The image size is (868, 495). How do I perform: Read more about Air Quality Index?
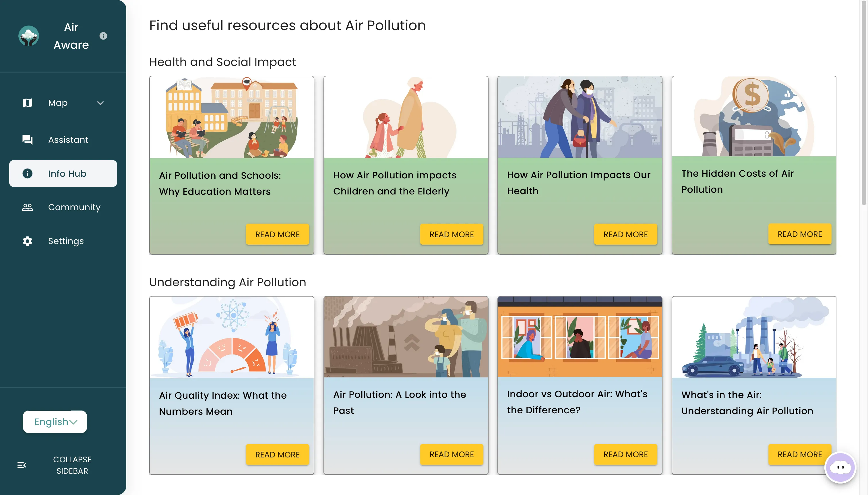click(277, 455)
